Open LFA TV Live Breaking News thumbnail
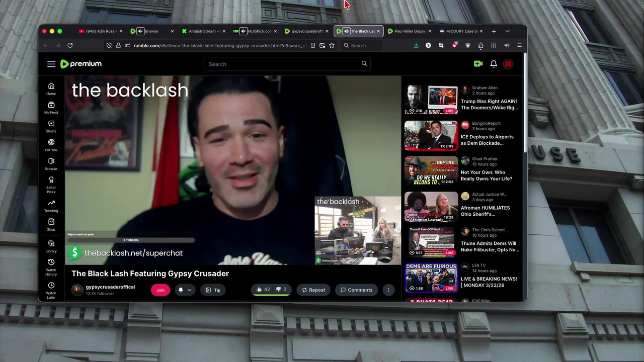644x362 pixels. tap(431, 278)
